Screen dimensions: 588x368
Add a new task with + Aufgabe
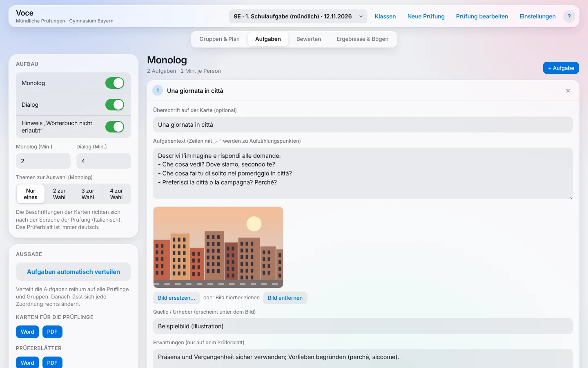(x=561, y=68)
